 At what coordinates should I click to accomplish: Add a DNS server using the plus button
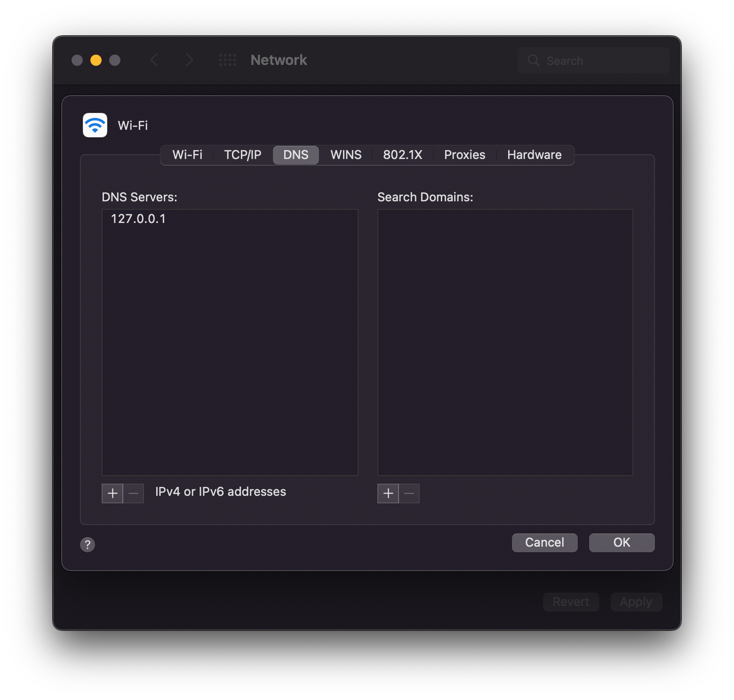tap(112, 493)
